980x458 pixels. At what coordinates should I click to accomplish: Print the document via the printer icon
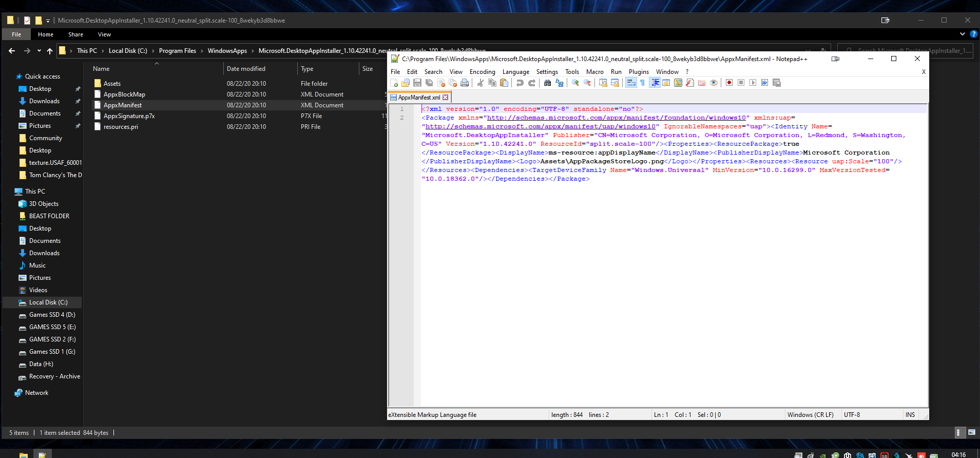(x=465, y=83)
